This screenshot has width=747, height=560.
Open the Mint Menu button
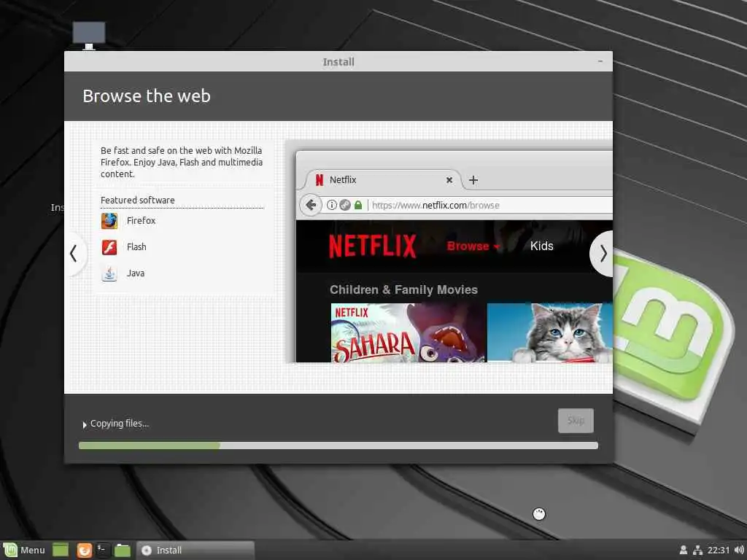point(24,550)
